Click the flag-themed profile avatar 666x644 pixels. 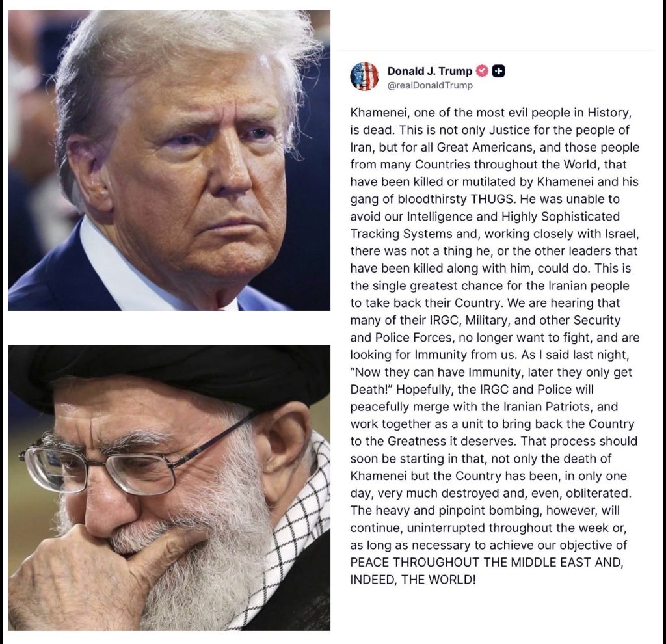(364, 77)
